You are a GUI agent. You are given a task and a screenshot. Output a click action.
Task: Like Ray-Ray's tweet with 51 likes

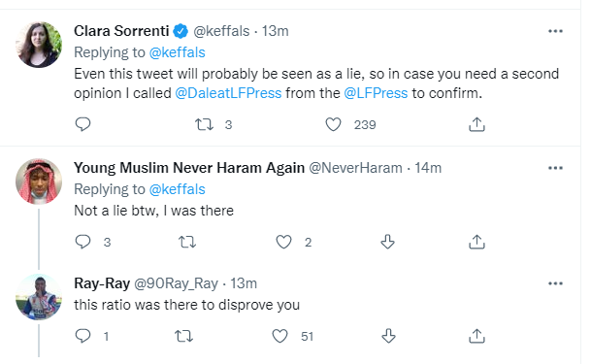[280, 336]
